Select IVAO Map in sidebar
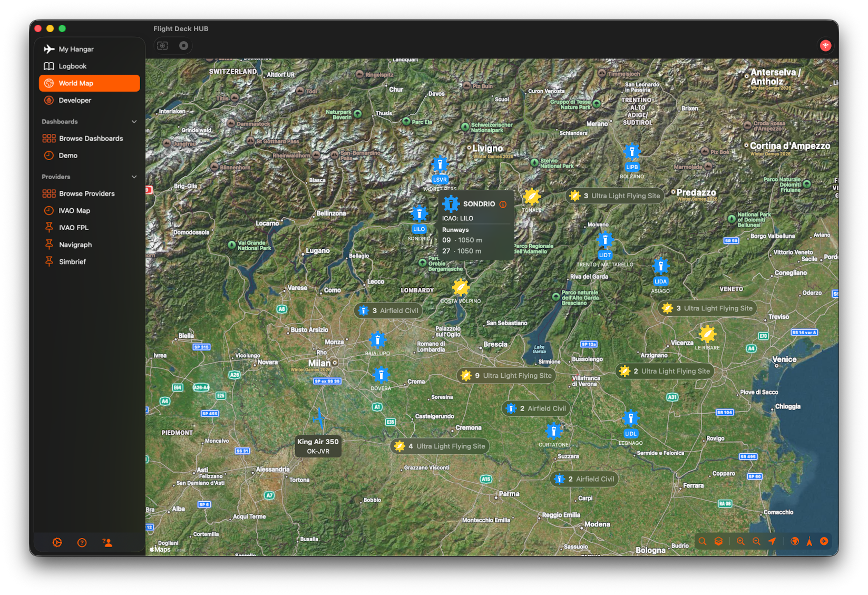The image size is (868, 595). tap(74, 211)
